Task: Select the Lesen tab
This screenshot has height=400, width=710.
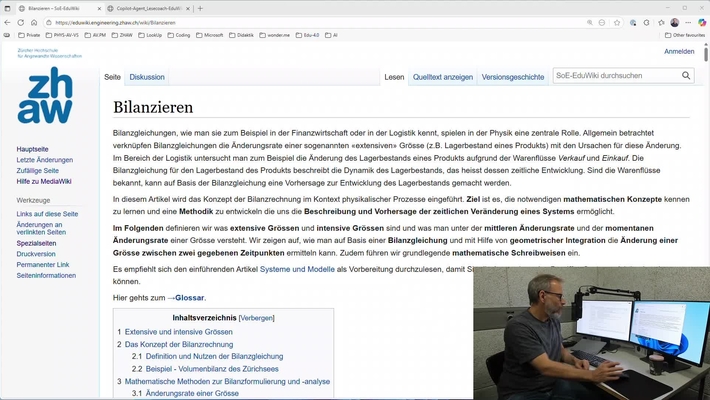Action: pos(394,77)
